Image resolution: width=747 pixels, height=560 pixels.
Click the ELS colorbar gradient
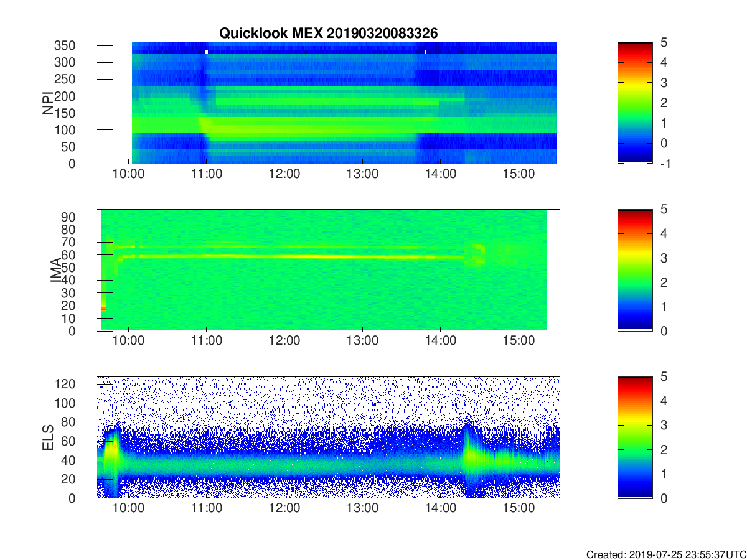(x=635, y=437)
